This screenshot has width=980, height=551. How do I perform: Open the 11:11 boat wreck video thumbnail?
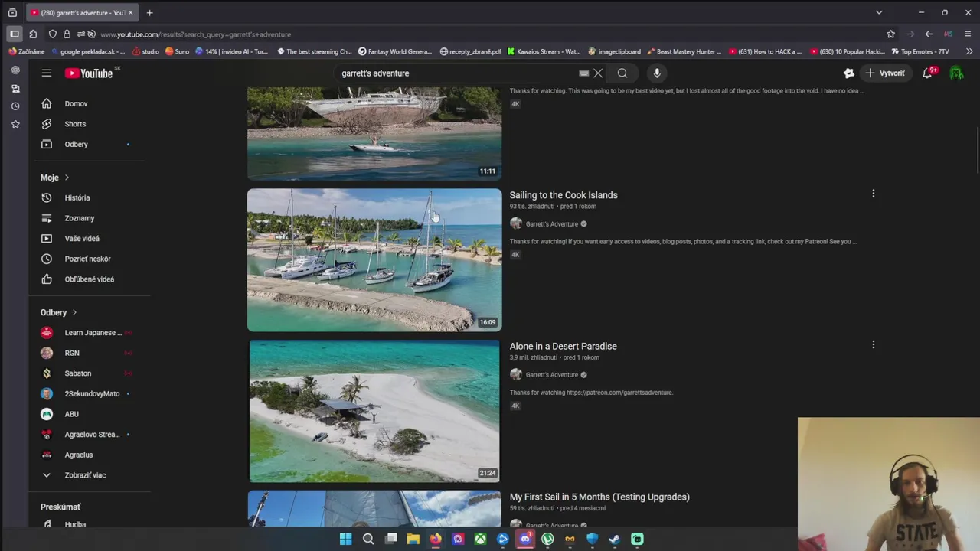point(374,134)
